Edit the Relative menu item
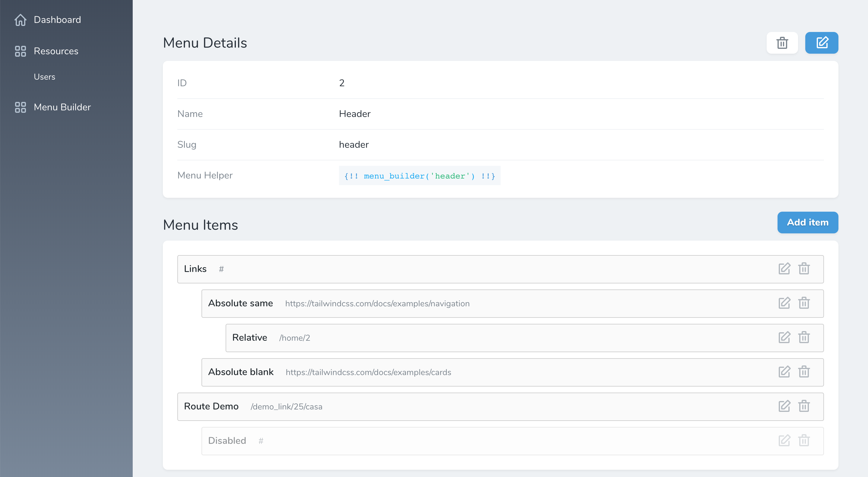Image resolution: width=868 pixels, height=477 pixels. 784,337
